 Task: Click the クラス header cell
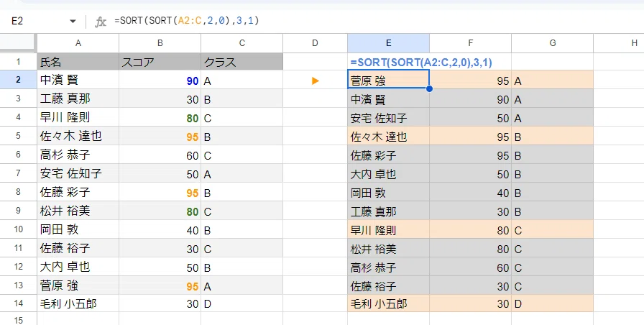[x=242, y=62]
